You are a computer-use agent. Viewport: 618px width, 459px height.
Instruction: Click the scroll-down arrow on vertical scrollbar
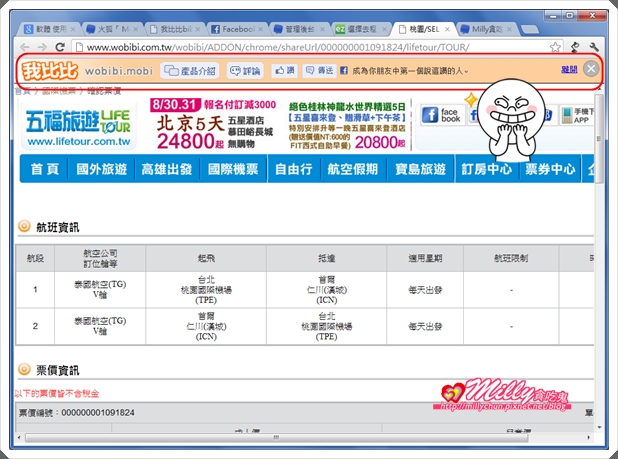599,427
